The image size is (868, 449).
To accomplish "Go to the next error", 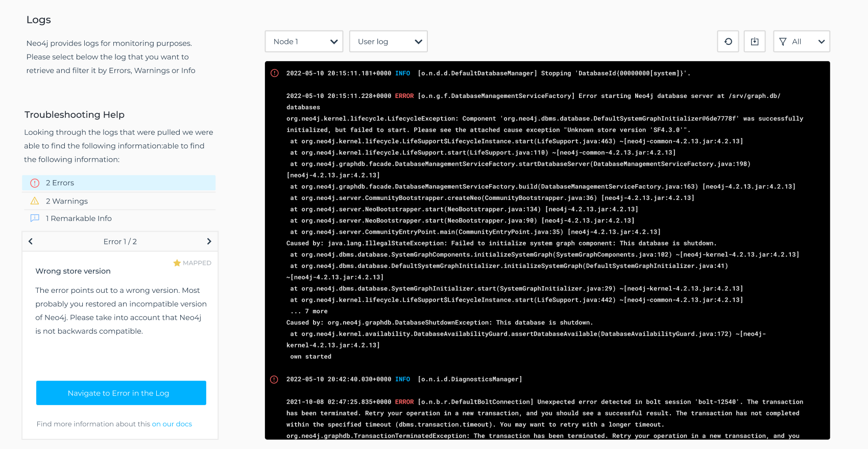I will 209,241.
